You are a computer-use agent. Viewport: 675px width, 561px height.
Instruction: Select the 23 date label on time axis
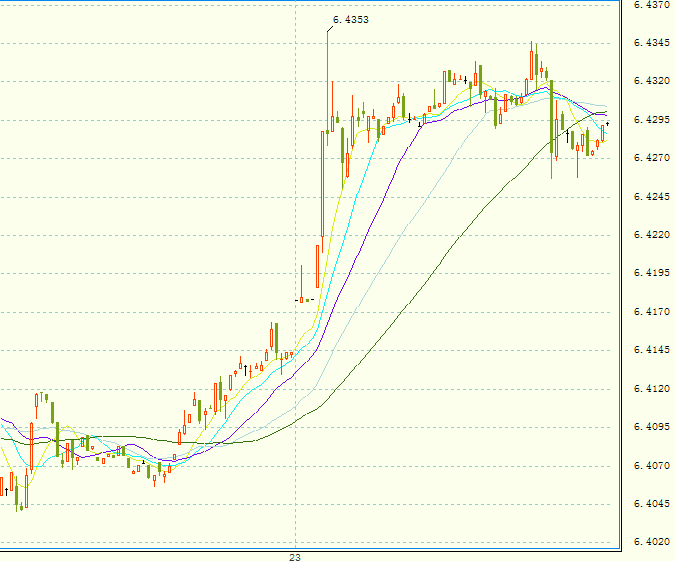[x=295, y=556]
